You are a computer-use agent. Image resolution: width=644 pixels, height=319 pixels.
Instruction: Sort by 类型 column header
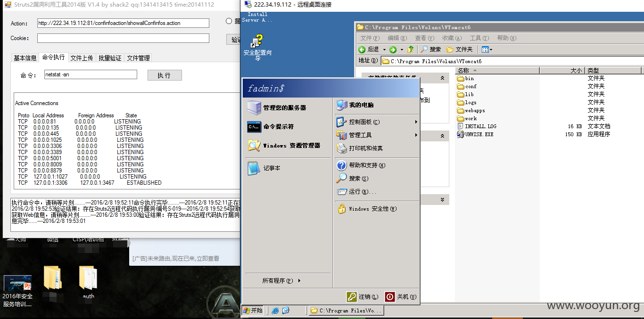[x=613, y=71]
